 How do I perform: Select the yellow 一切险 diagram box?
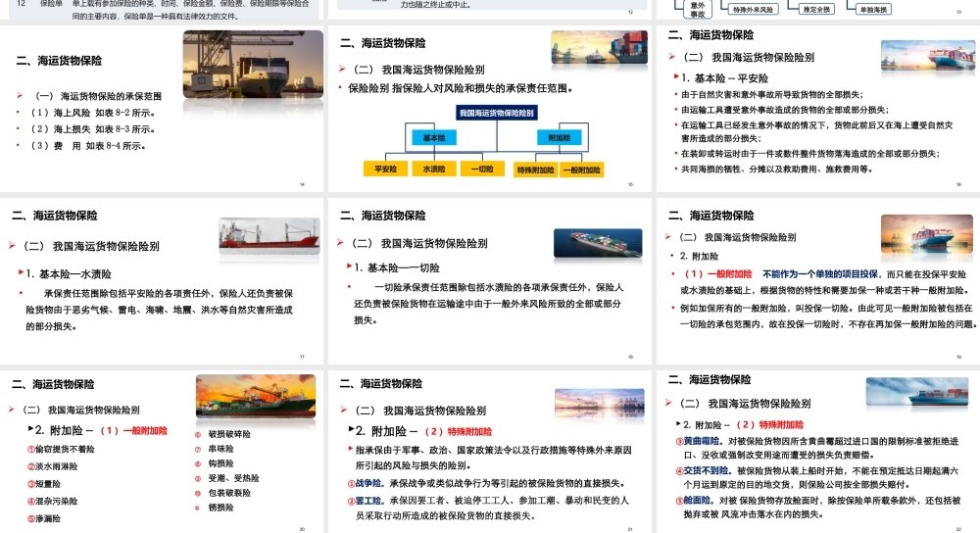482,169
